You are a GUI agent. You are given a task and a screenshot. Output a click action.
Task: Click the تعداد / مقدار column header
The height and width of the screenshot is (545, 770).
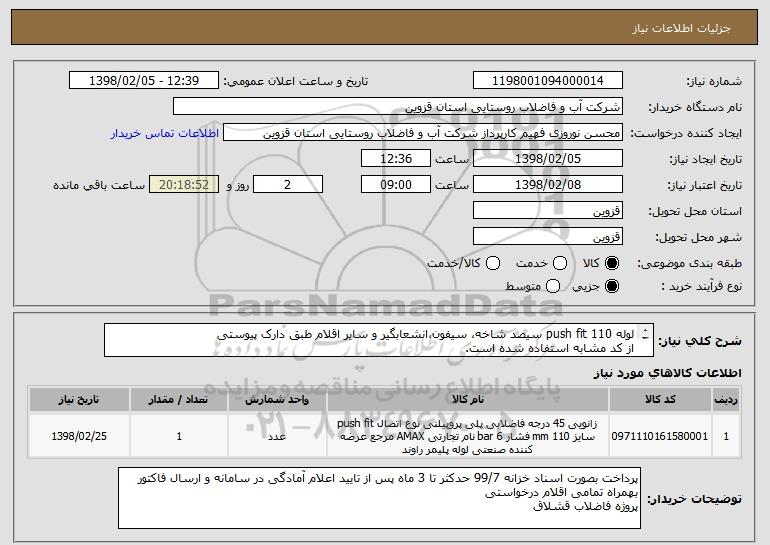pos(179,400)
